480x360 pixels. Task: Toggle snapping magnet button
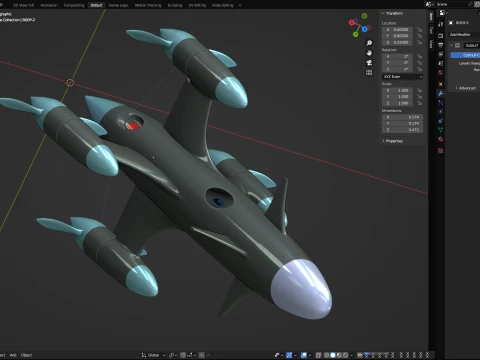183,355
